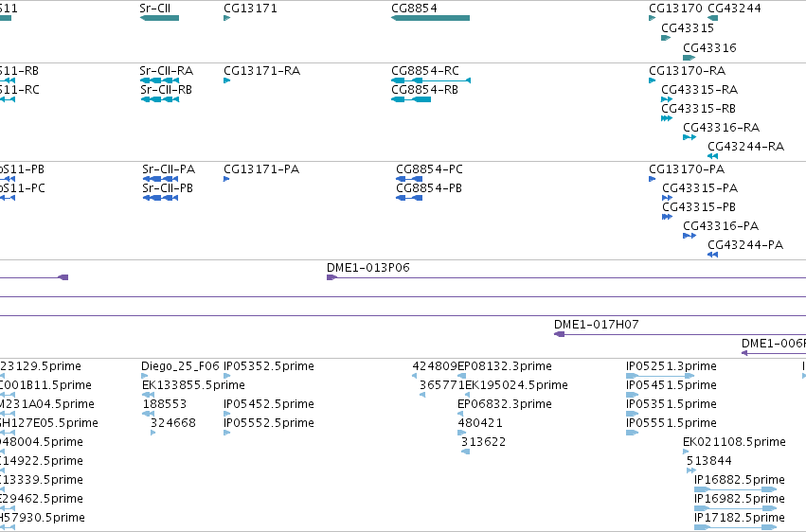
Task: Click transcript CG43315-RB
Action: point(698,108)
